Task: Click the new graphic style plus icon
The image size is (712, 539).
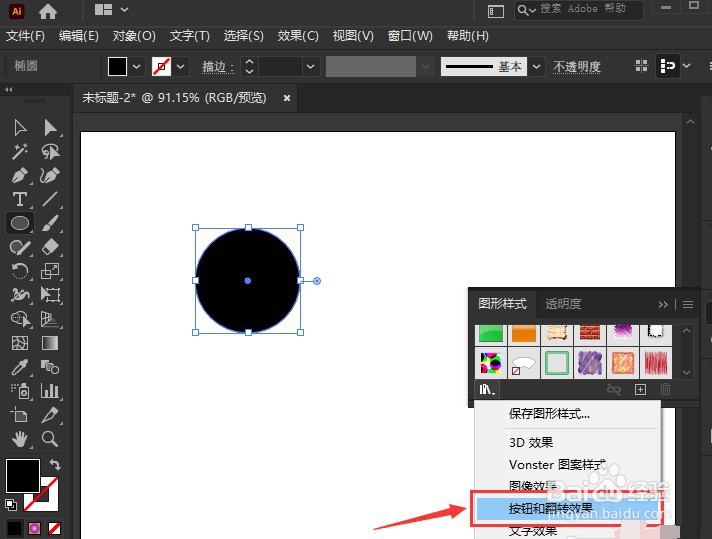Action: click(x=640, y=390)
